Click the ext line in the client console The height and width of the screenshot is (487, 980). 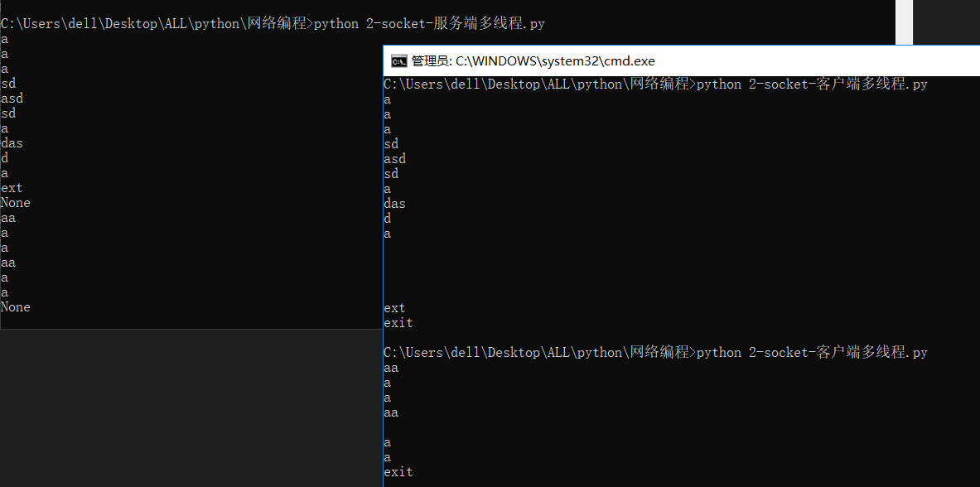click(394, 307)
